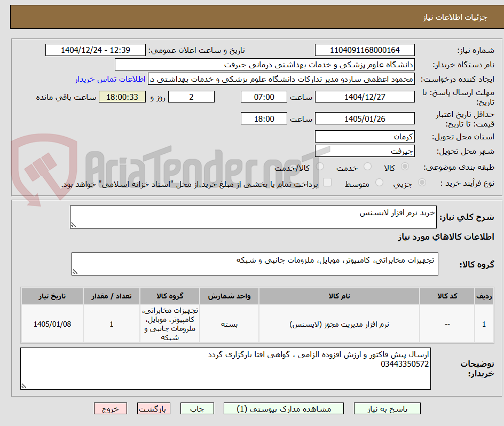
Task: Click the need number field 1104091168000164
Action: pyautogui.click(x=365, y=50)
